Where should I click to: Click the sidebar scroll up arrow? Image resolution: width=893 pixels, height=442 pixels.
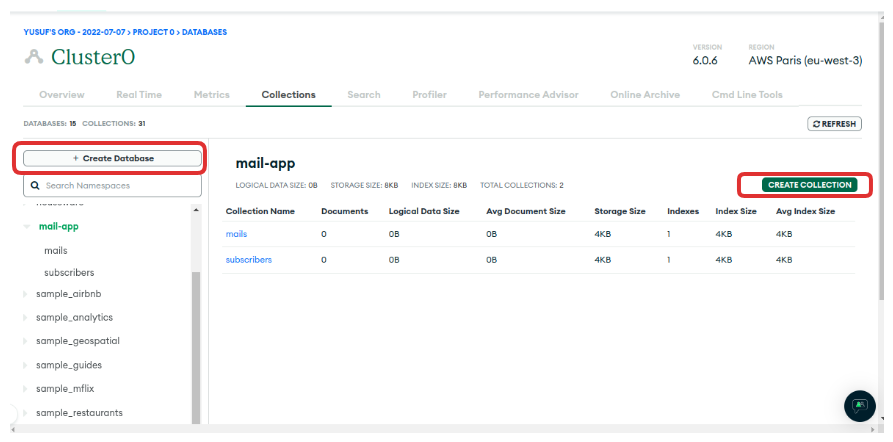click(196, 211)
